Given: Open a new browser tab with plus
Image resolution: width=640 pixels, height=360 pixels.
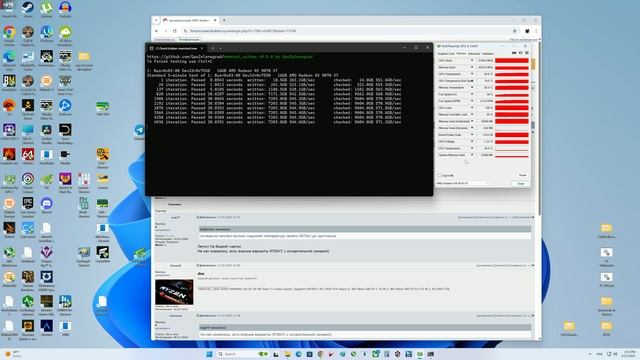Looking at the screenshot, I should pyautogui.click(x=224, y=20).
